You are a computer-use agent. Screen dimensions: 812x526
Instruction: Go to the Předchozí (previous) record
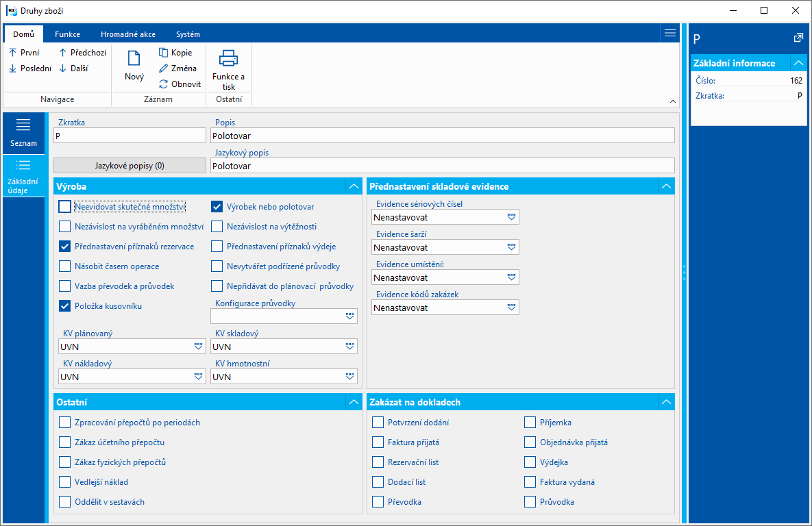pyautogui.click(x=82, y=52)
